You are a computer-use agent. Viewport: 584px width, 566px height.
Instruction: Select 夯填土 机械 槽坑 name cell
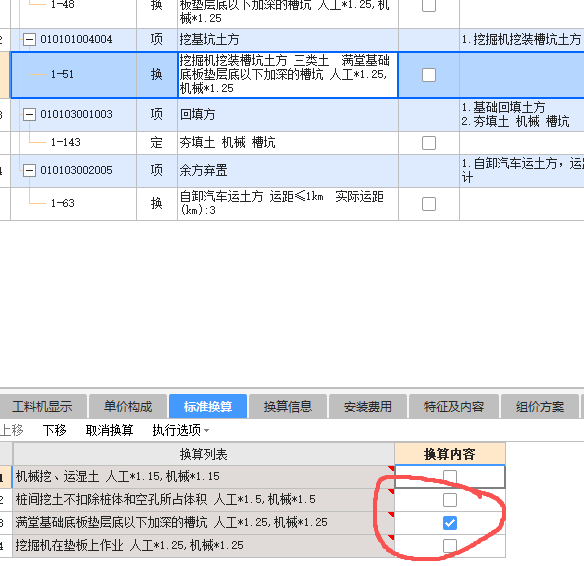click(x=288, y=143)
